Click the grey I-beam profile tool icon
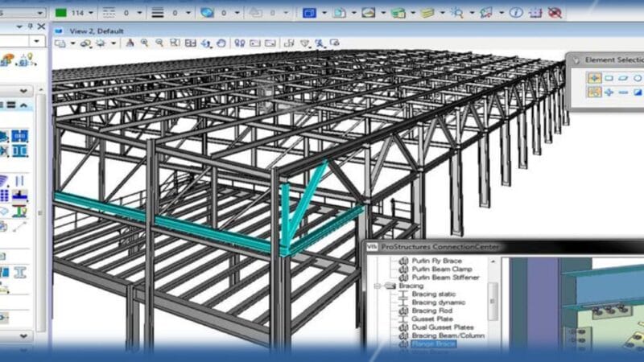The width and height of the screenshot is (644, 362). point(19,273)
